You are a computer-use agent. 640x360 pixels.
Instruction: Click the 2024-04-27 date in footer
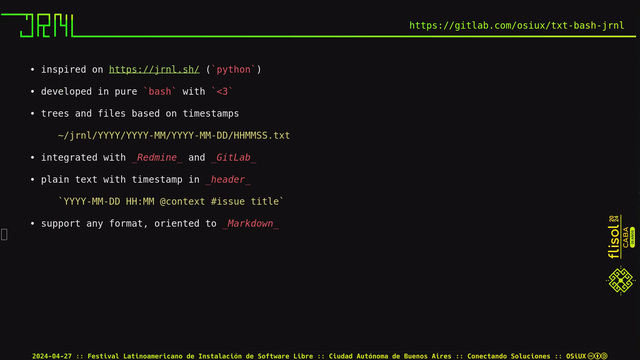tap(51, 356)
